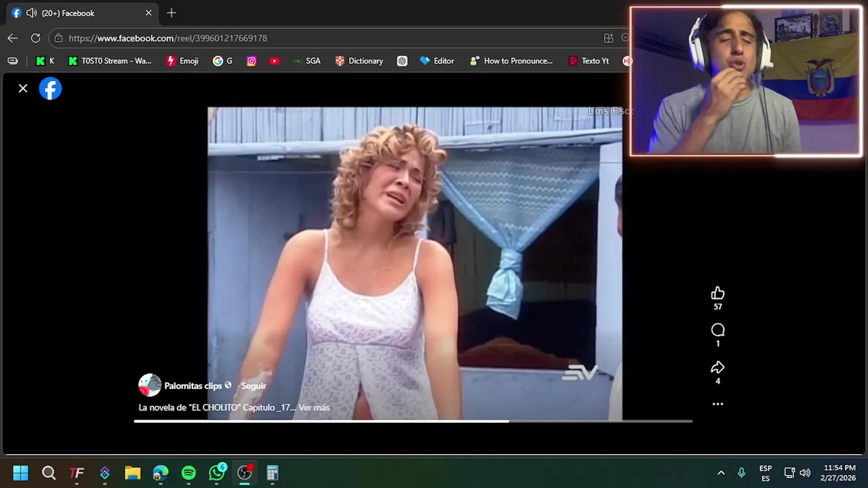868x488 pixels.
Task: Open Windows taskbar search
Action: pyautogui.click(x=49, y=472)
